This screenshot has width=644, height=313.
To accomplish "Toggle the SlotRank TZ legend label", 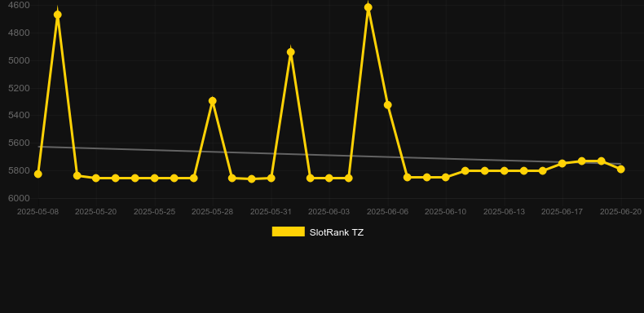I will click(x=337, y=232).
